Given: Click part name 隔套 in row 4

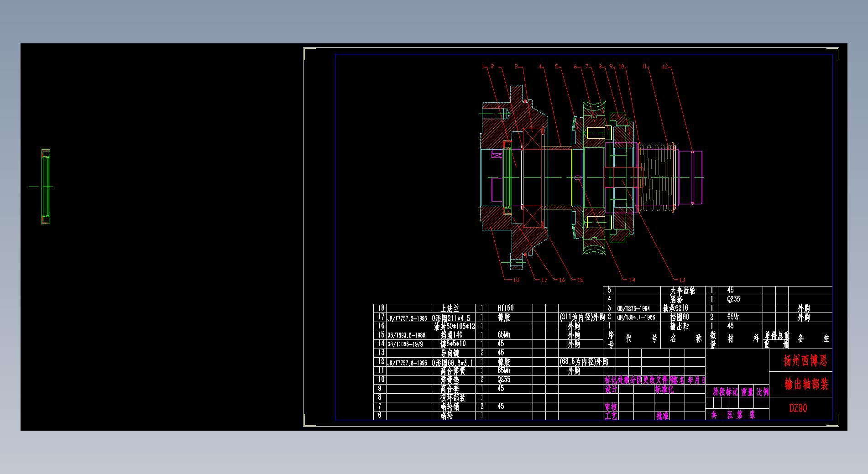Looking at the screenshot, I should 676,299.
